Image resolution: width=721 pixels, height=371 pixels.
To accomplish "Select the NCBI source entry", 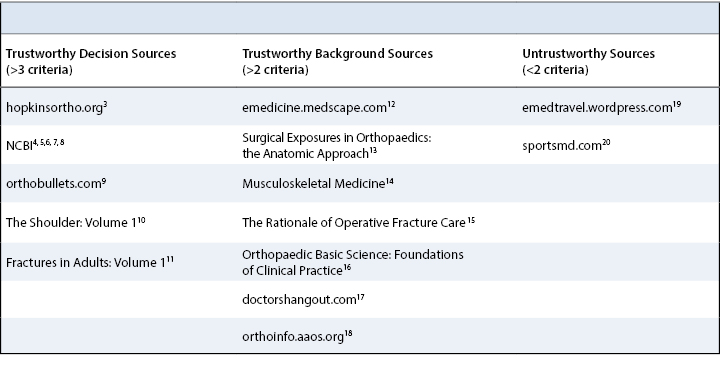I will [35, 145].
